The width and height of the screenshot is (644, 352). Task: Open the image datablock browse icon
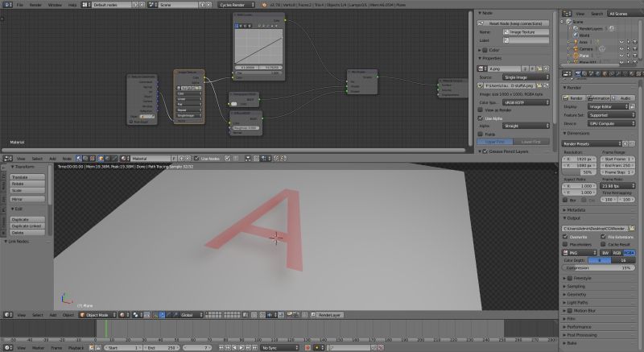[x=481, y=68]
